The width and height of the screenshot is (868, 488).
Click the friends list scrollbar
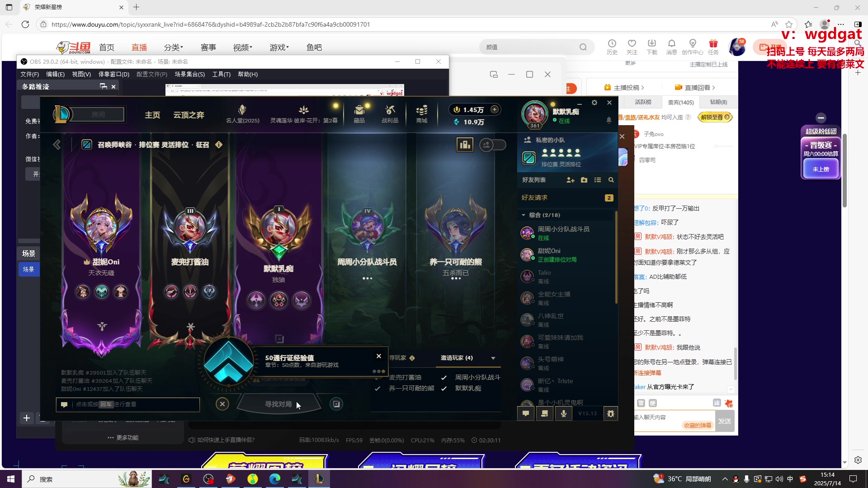(x=616, y=258)
